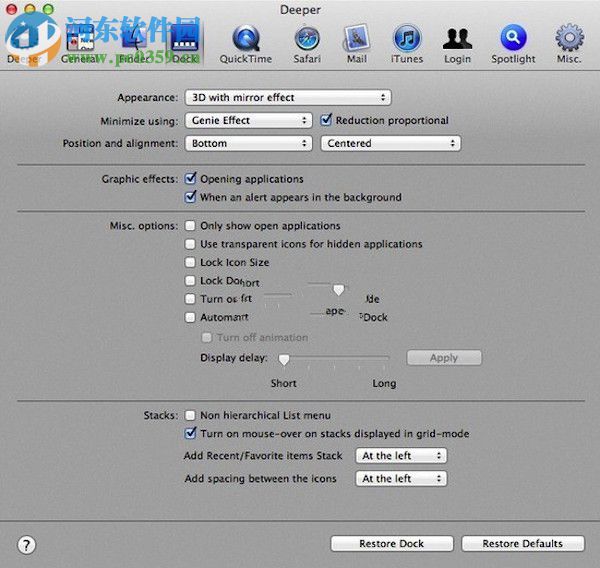Uncheck Reduction proportional checkbox
Viewport: 600px width, 568px height.
coord(326,120)
